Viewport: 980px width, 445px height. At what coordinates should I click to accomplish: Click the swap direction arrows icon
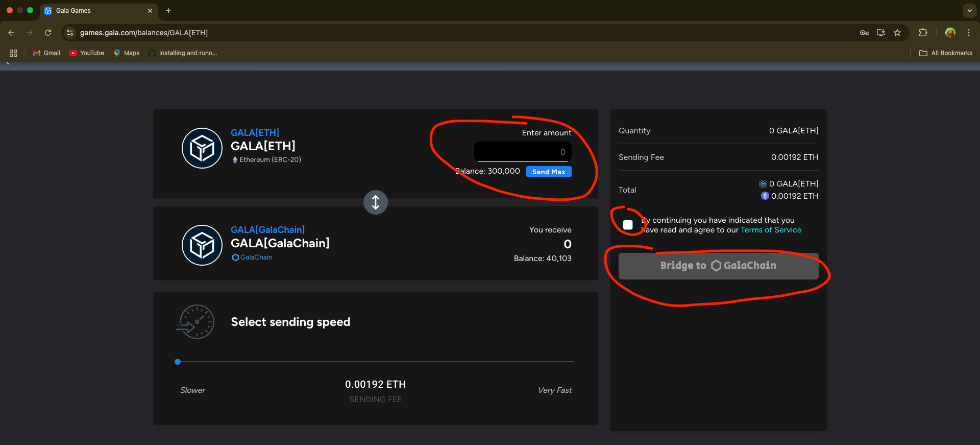(376, 202)
